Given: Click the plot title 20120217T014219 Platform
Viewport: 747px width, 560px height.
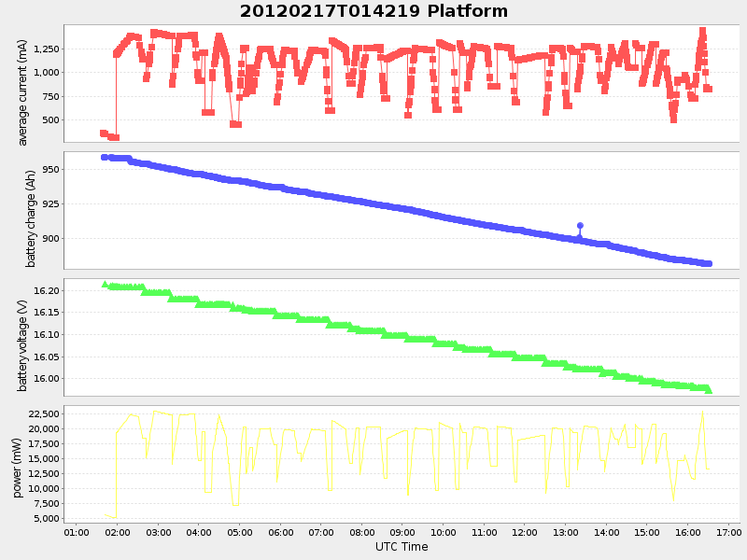Looking at the screenshot, I should click(x=372, y=11).
